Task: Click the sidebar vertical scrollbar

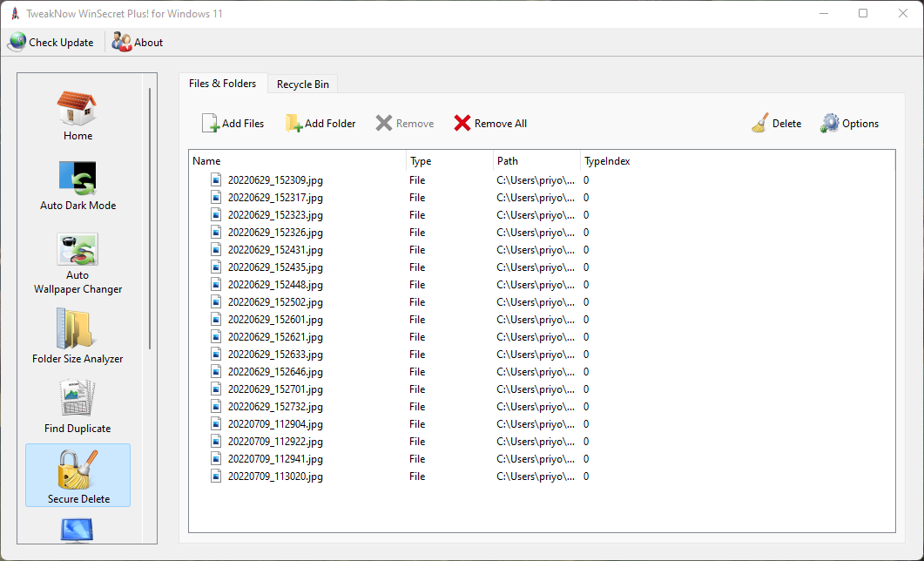Action: [151, 218]
